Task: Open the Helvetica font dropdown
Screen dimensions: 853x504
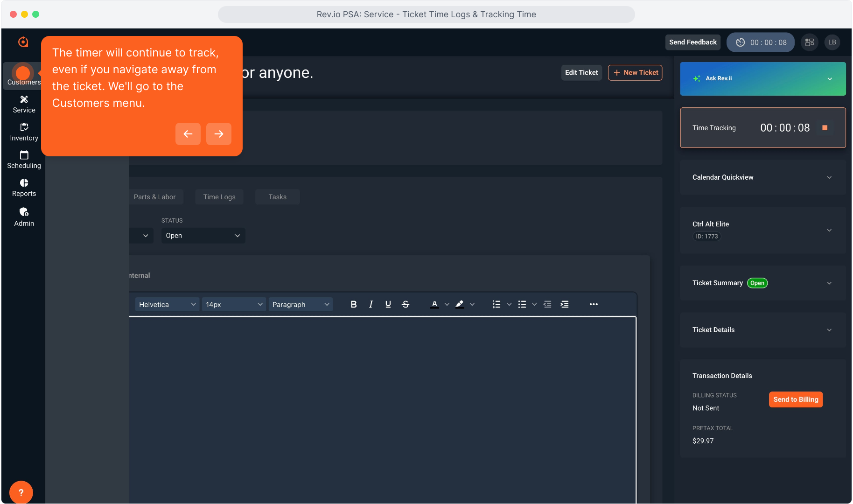Action: 167,304
